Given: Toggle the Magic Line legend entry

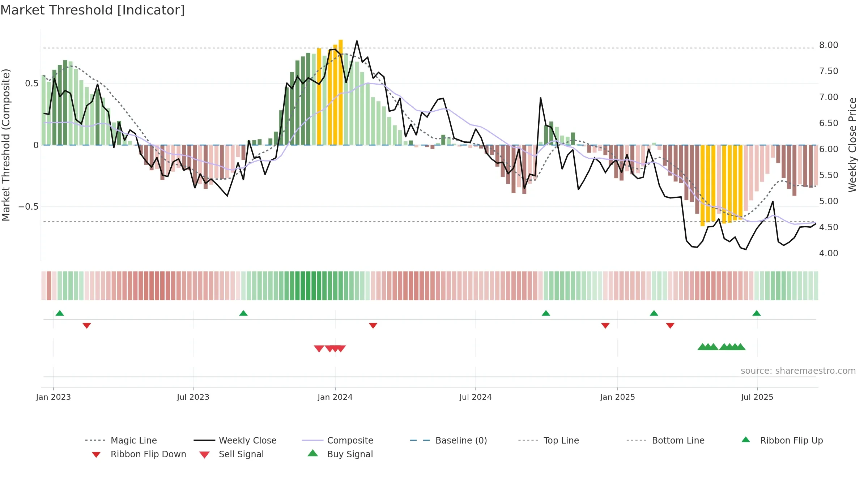Looking at the screenshot, I should (121, 440).
